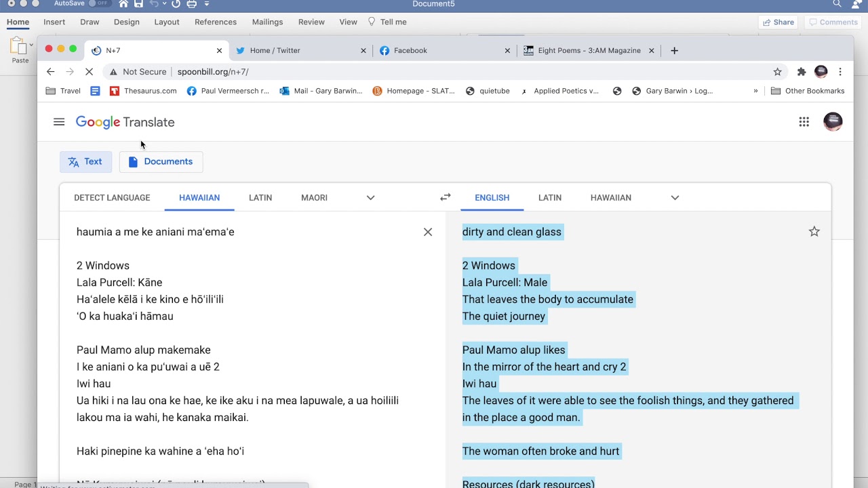Image resolution: width=868 pixels, height=488 pixels.
Task: Open Thesaurus.com bookmark
Action: tap(143, 91)
